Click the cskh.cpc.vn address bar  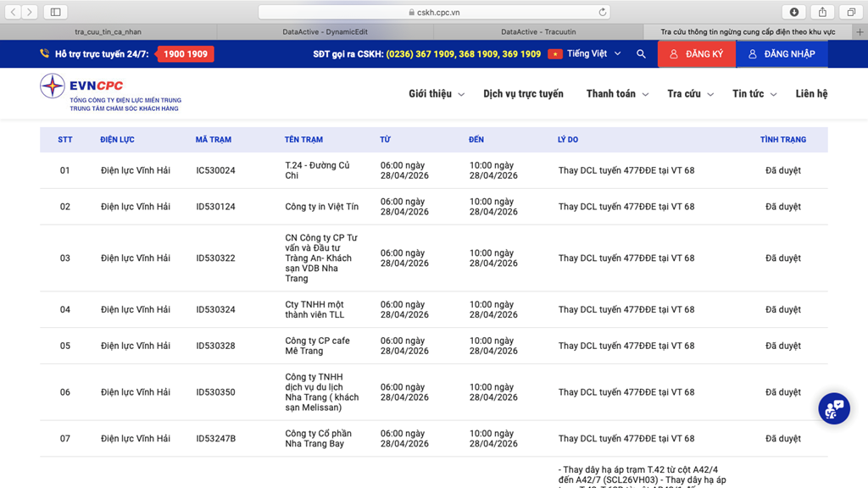tap(433, 12)
